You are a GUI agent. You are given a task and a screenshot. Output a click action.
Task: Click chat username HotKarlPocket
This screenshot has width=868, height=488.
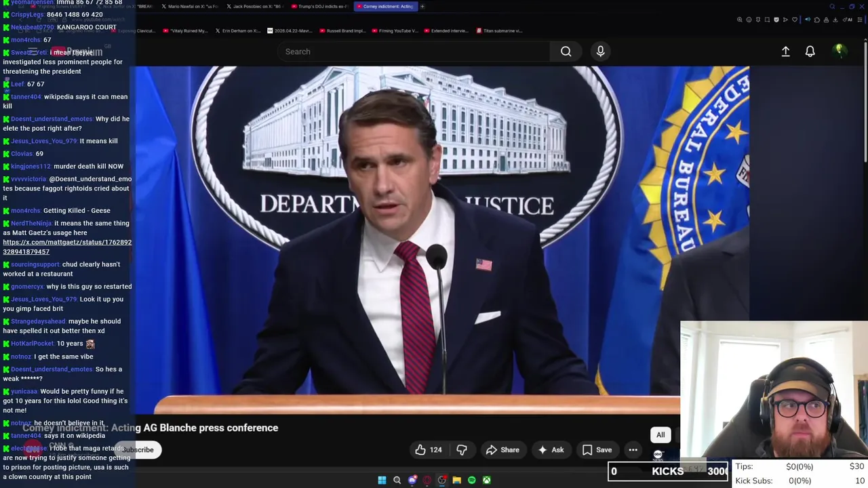pyautogui.click(x=32, y=344)
